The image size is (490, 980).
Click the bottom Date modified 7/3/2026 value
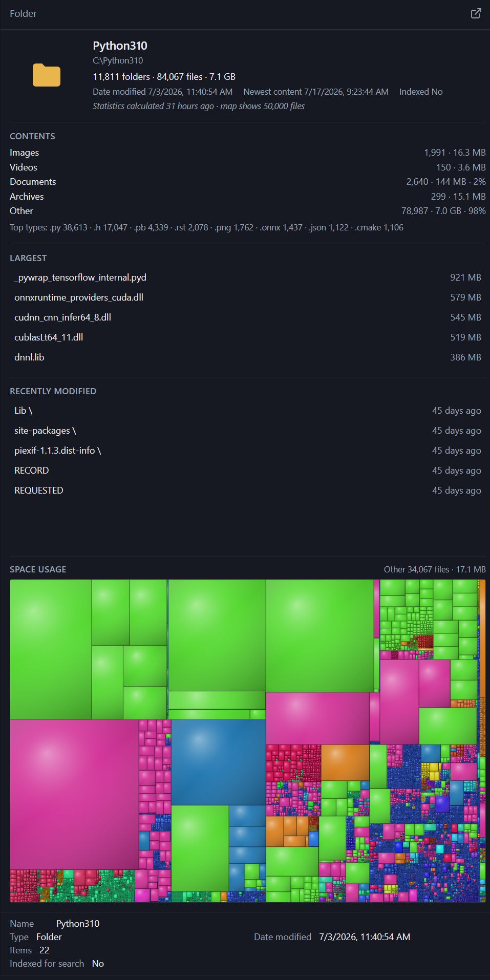365,937
